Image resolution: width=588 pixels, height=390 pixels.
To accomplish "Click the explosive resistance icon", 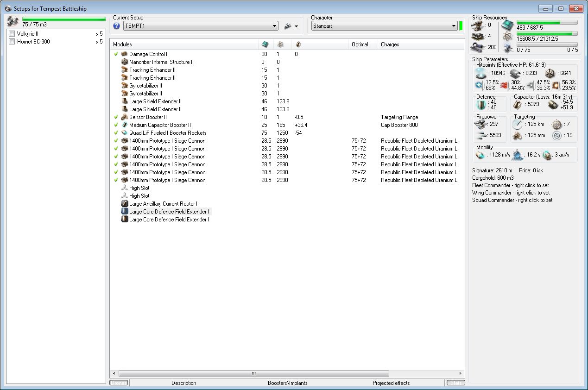I will click(556, 85).
